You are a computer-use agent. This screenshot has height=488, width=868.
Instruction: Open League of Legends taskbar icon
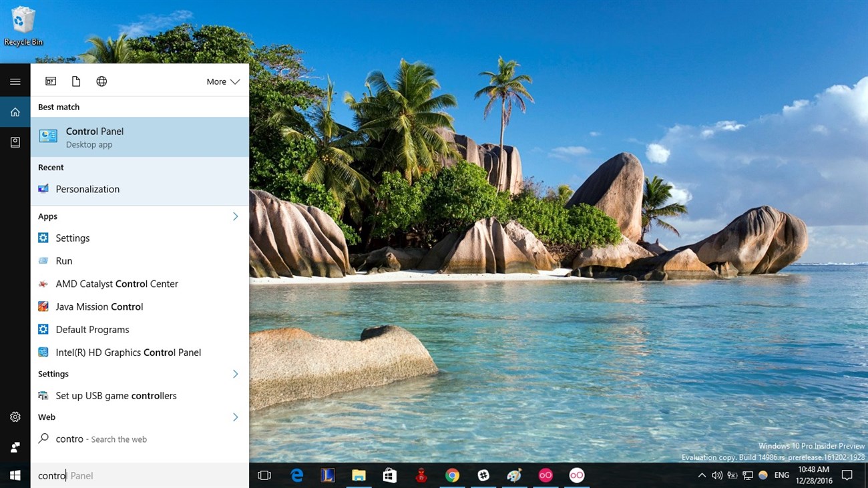(328, 475)
